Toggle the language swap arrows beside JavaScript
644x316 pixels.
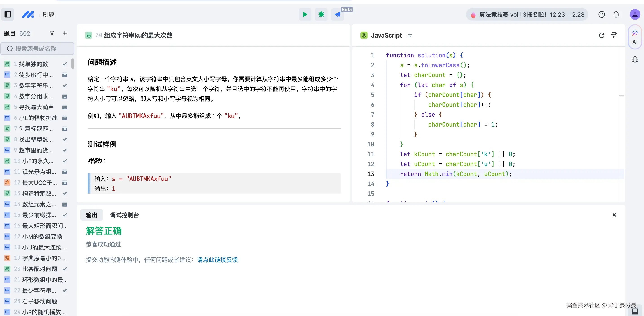click(410, 35)
